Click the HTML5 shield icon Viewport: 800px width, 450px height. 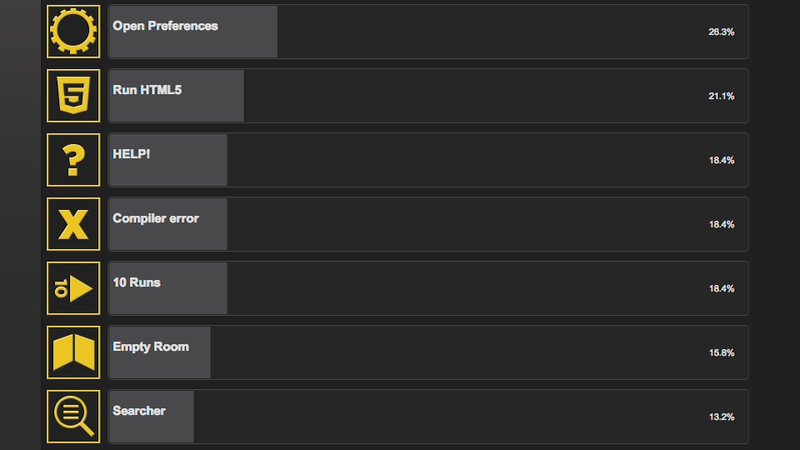tap(73, 96)
